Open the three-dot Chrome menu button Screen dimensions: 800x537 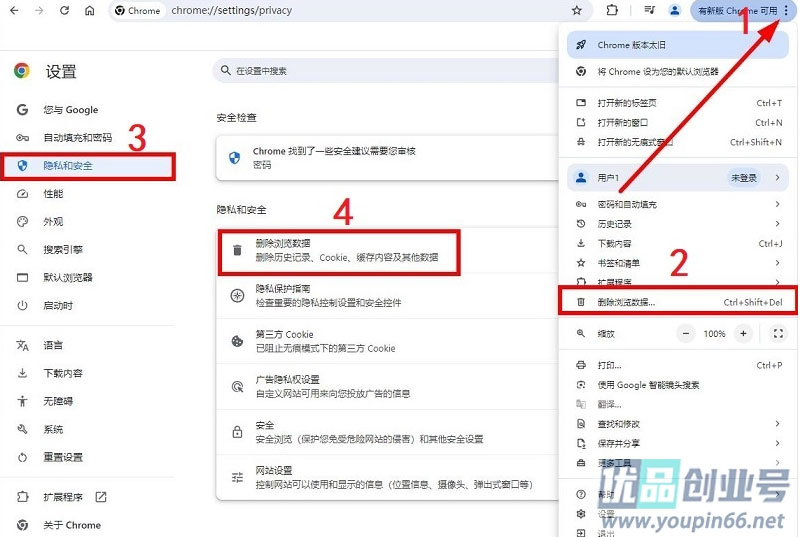pos(786,11)
